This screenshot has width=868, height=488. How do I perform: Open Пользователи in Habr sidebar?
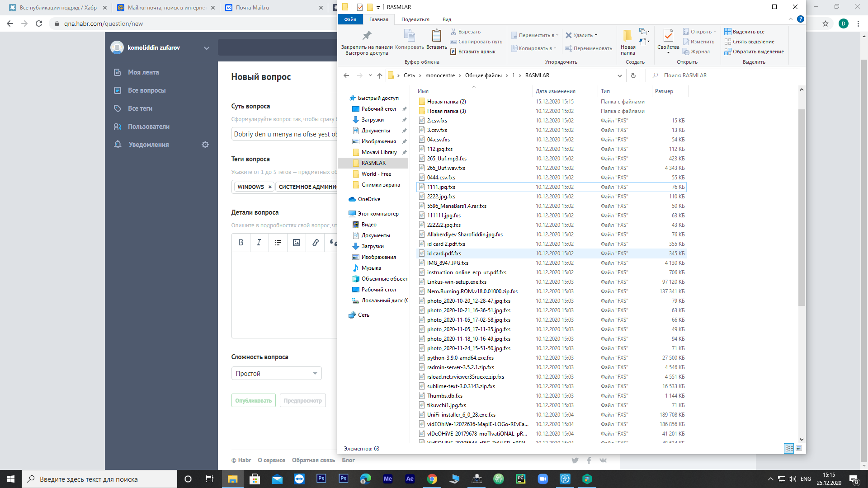coord(148,127)
